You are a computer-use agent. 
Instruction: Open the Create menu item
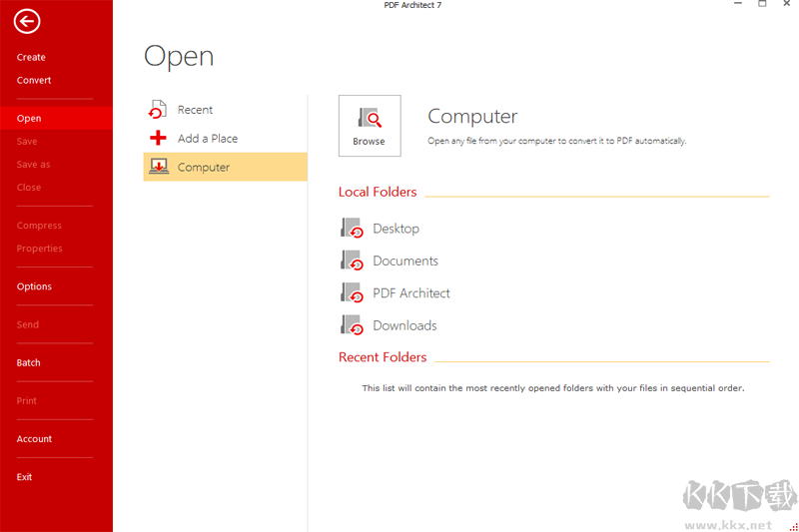click(31, 57)
